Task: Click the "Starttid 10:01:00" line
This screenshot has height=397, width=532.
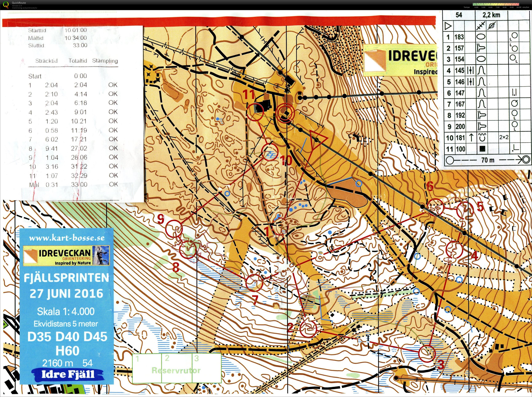Action: coord(57,30)
